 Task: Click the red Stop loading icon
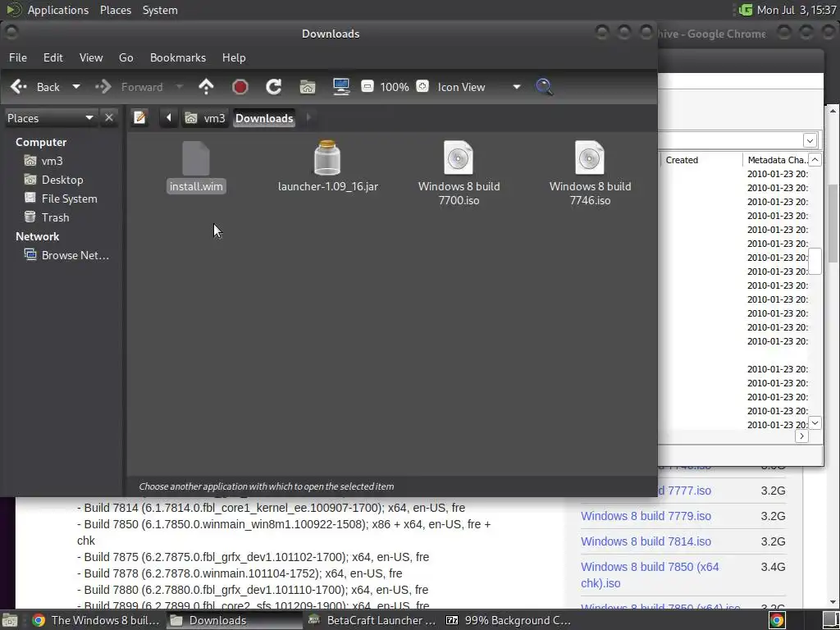[240, 87]
